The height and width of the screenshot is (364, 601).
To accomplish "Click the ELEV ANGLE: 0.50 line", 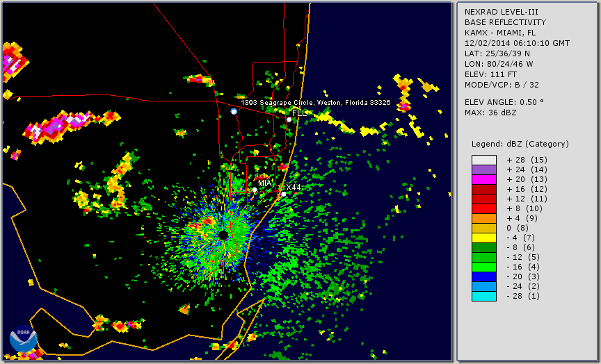I will (504, 102).
